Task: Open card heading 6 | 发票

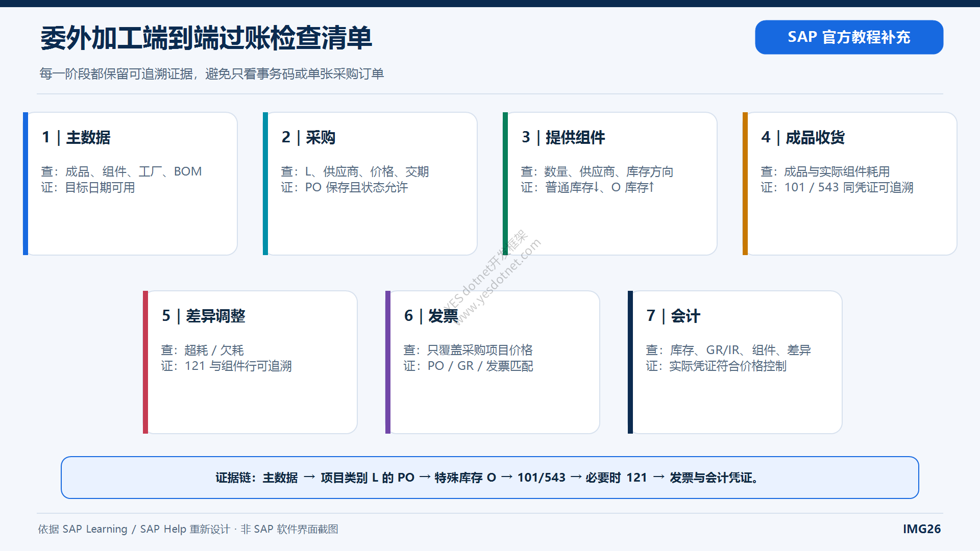Action: pyautogui.click(x=431, y=316)
